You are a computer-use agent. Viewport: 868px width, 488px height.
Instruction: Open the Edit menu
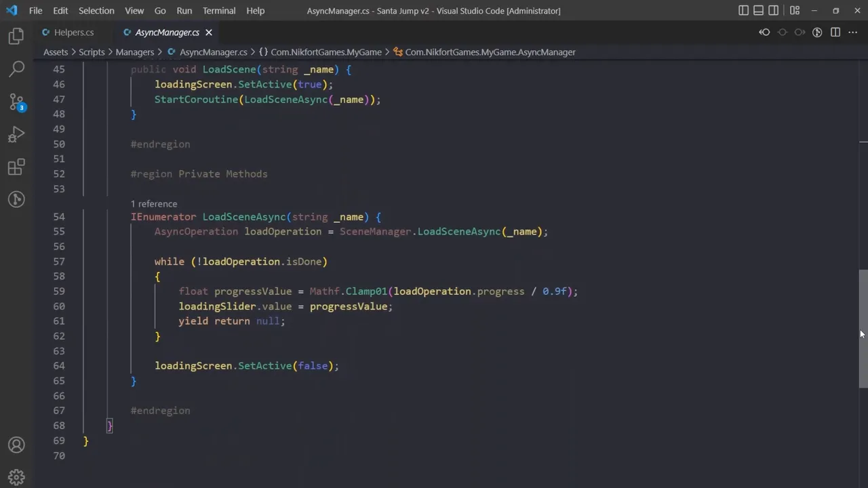coord(60,11)
